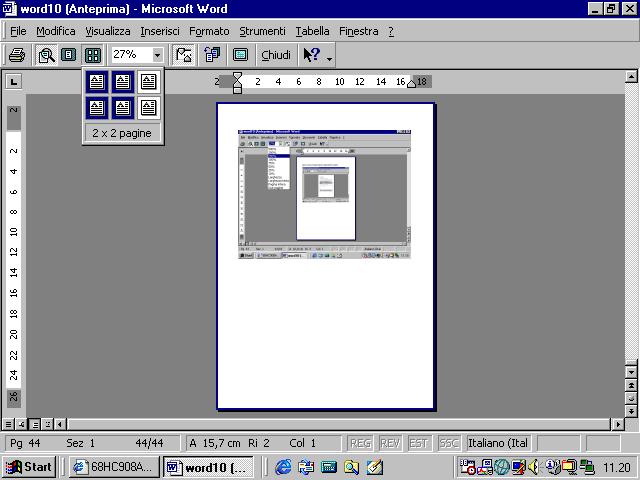
Task: Click the volume speaker tray icon
Action: coord(533,467)
